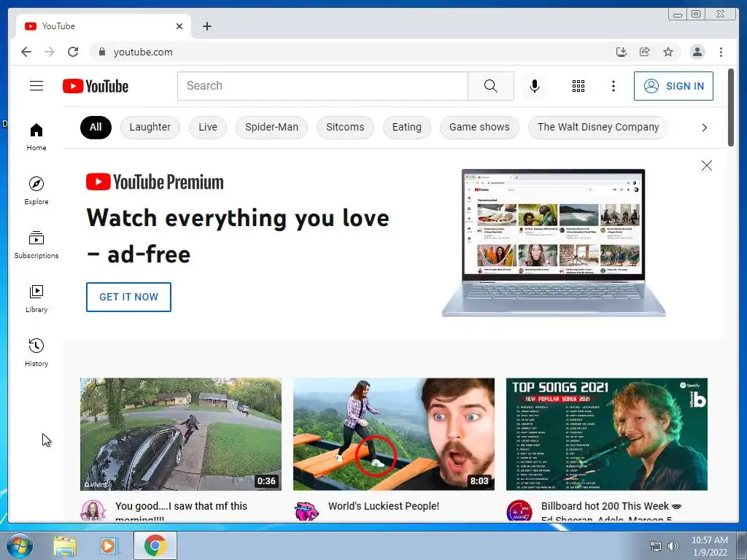
Task: Open the Windows Start menu
Action: (x=19, y=545)
